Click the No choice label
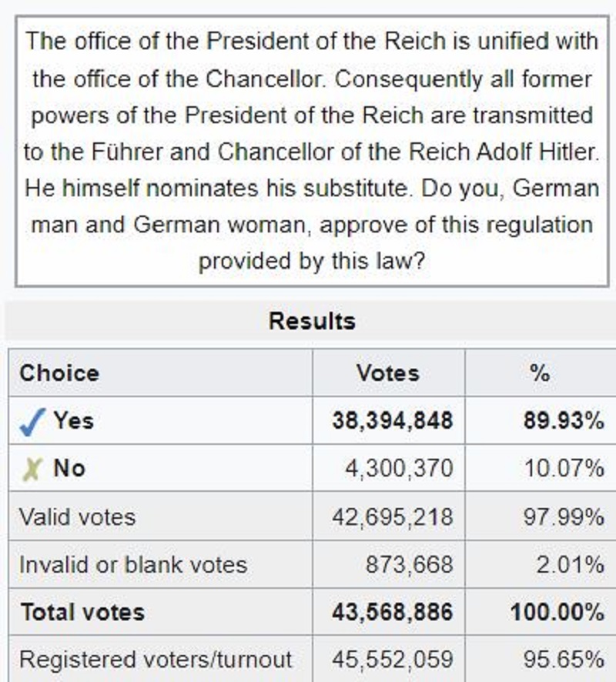This screenshot has width=616, height=682. click(69, 468)
